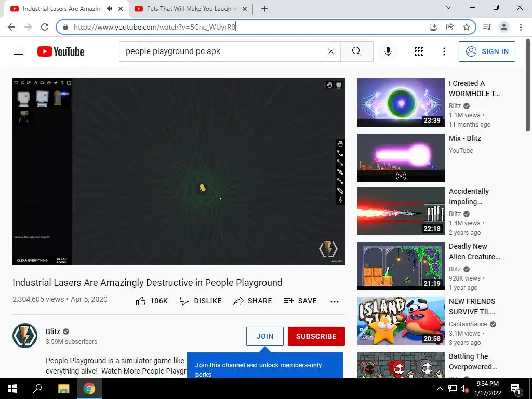Image resolution: width=532 pixels, height=399 pixels.
Task: Click the Blitz channel avatar
Action: click(x=25, y=336)
